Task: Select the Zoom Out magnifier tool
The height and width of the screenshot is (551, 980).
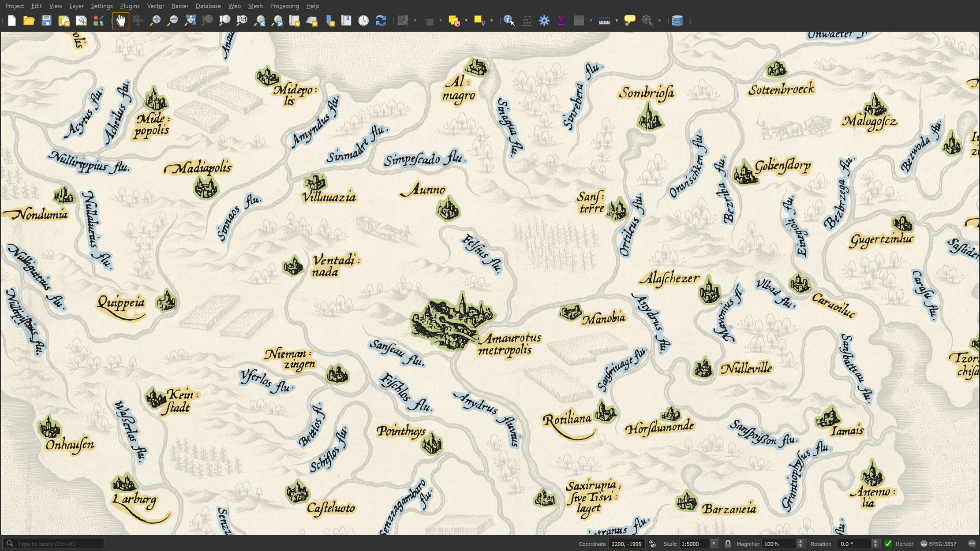Action: point(172,21)
